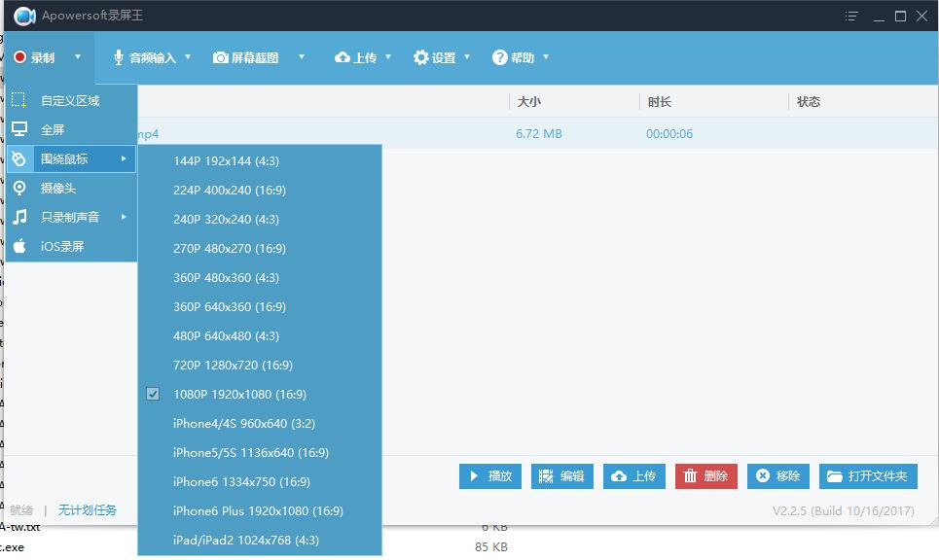Click the Apowersoft logo icon in title bar
The image size is (939, 560).
click(x=24, y=17)
